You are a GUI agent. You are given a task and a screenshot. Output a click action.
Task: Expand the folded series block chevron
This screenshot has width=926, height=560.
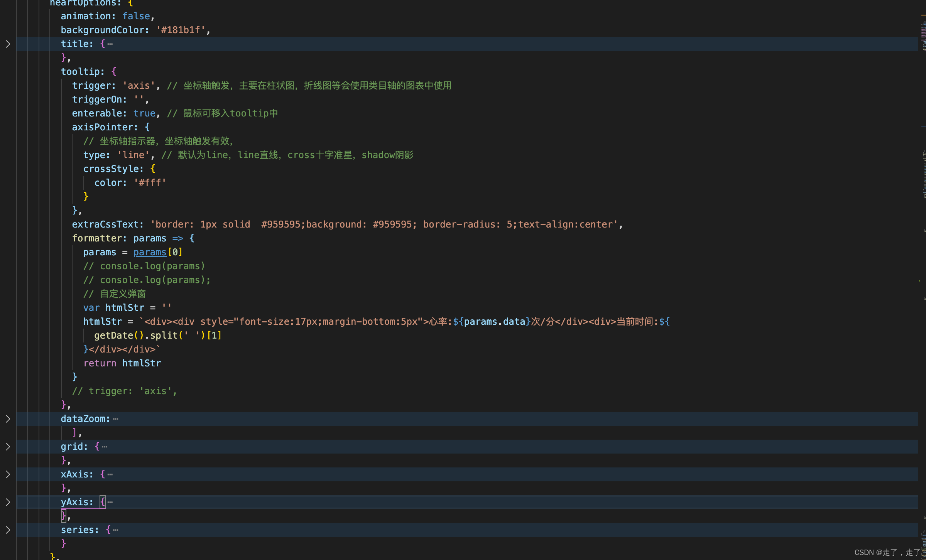(x=8, y=530)
